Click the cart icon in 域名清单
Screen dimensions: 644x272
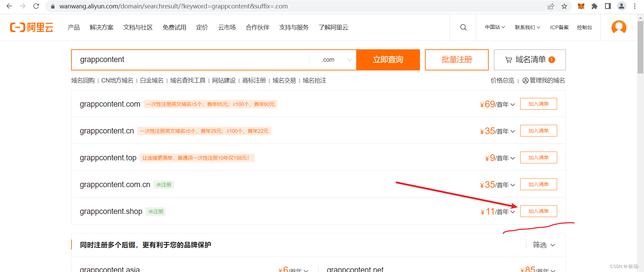click(508, 60)
